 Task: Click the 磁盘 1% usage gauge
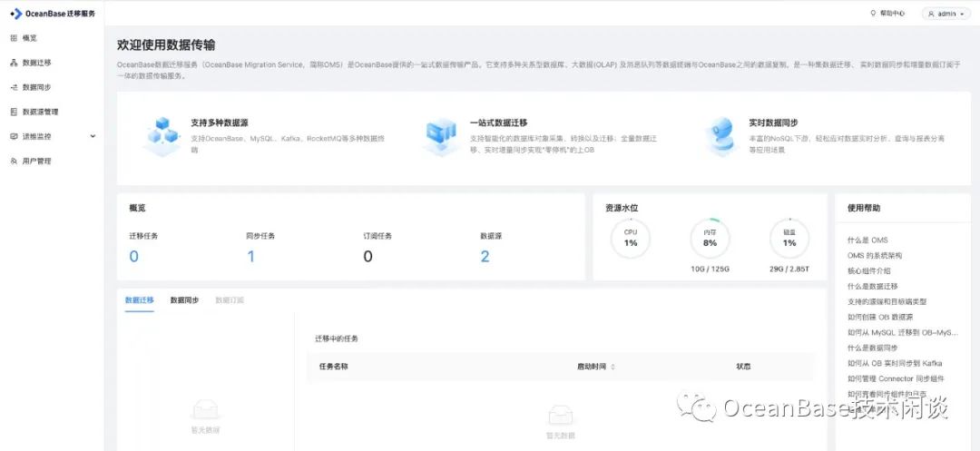(x=789, y=239)
